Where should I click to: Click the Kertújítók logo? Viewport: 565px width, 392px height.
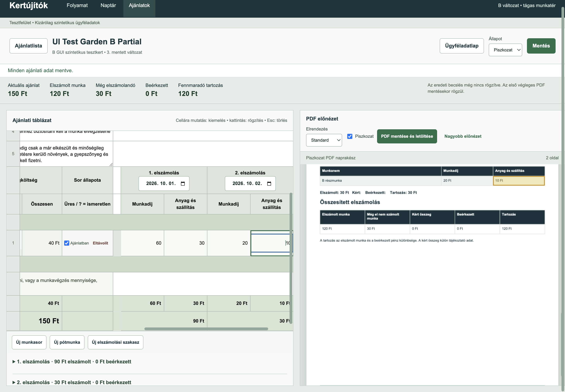[28, 5]
